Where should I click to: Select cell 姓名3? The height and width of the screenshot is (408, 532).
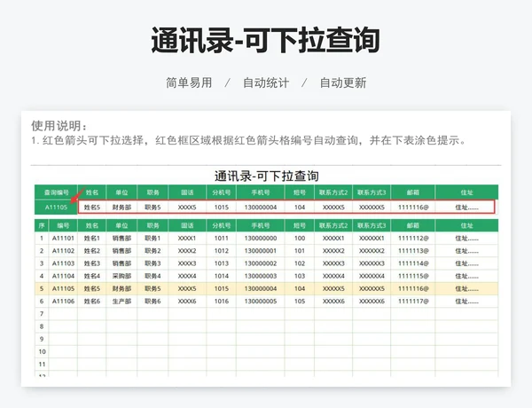coord(92,263)
